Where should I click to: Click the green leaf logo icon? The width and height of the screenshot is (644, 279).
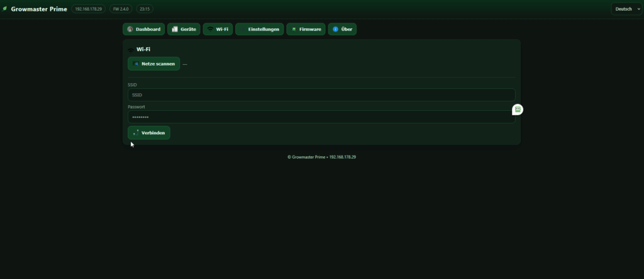pyautogui.click(x=5, y=9)
